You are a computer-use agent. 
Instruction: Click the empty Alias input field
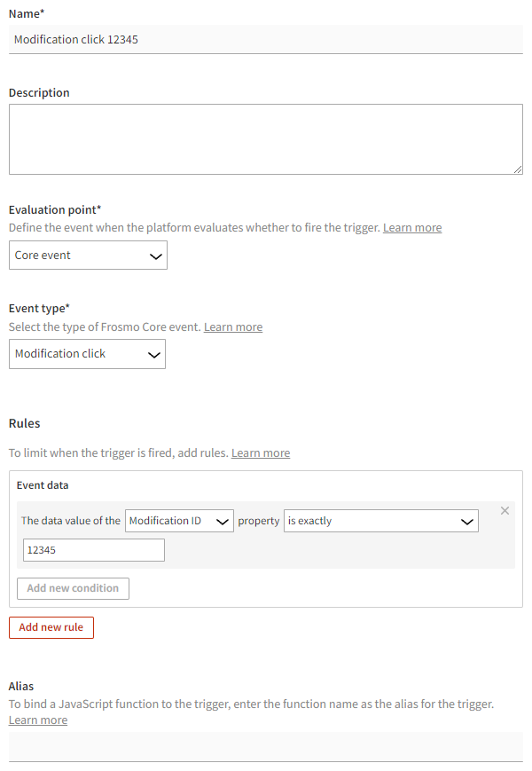266,747
